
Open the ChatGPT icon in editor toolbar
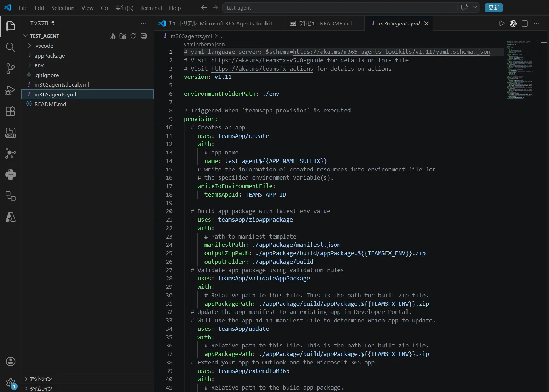(x=513, y=23)
